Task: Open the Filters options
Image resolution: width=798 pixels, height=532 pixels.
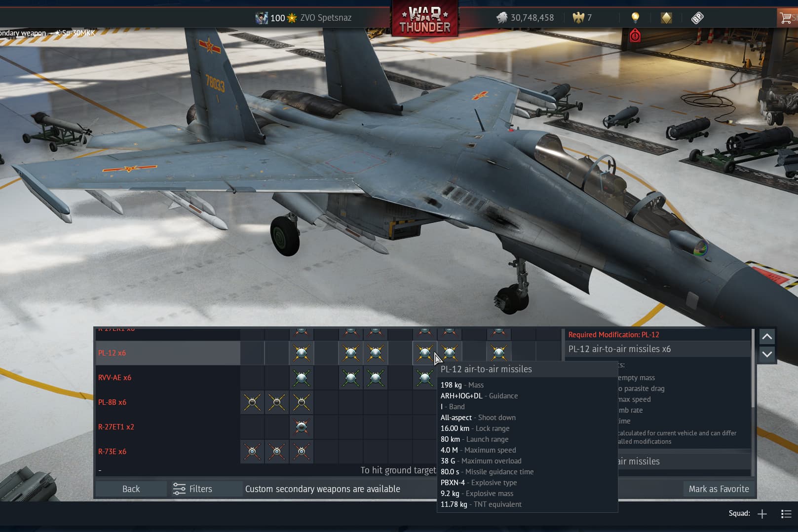Action: pos(192,489)
